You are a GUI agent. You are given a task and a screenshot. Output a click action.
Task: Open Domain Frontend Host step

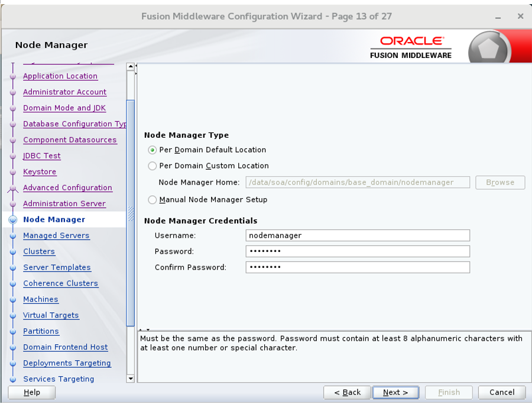(x=65, y=347)
